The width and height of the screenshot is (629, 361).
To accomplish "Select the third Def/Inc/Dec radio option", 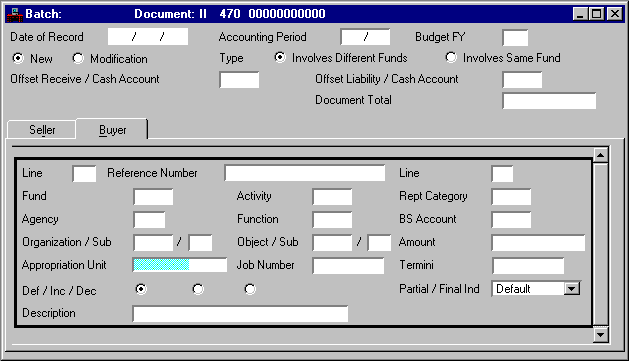I will [250, 289].
